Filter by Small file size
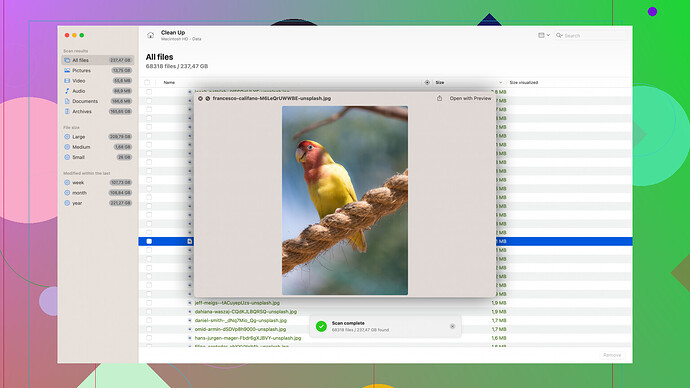 tap(98, 157)
